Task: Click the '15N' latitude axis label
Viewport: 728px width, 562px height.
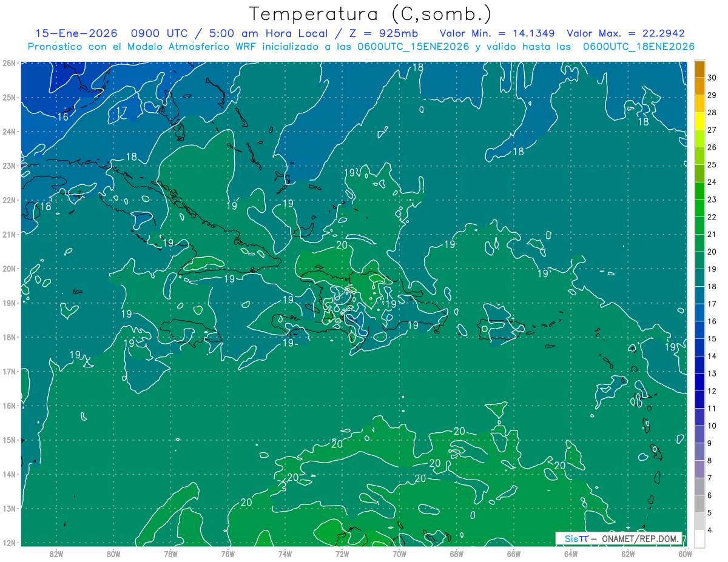Action: pyautogui.click(x=8, y=440)
